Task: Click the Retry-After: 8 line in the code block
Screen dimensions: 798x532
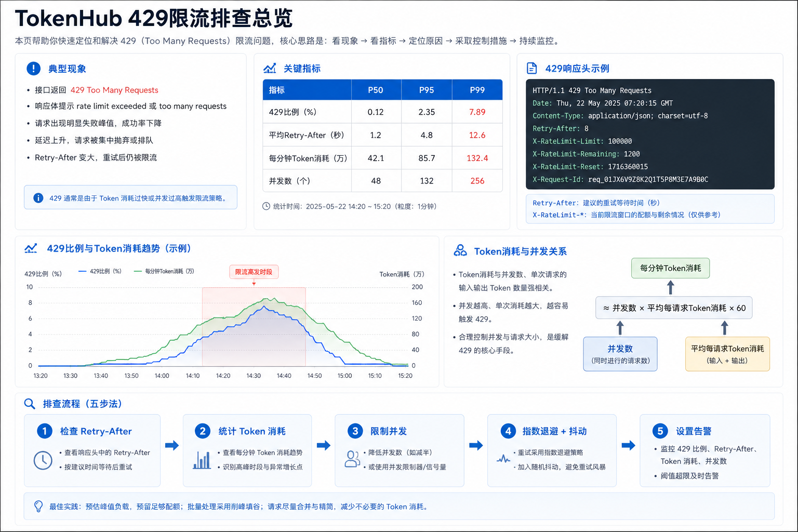Action: pyautogui.click(x=561, y=128)
